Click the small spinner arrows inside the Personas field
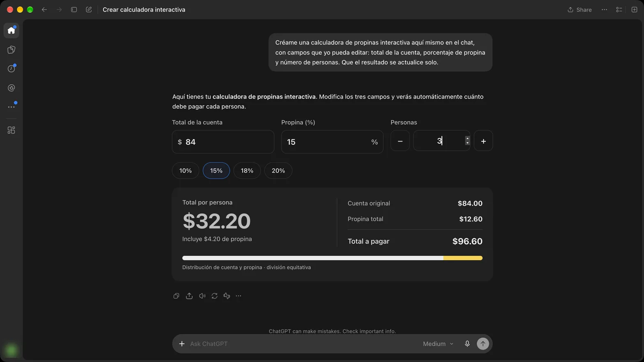The image size is (644, 362). (x=467, y=141)
